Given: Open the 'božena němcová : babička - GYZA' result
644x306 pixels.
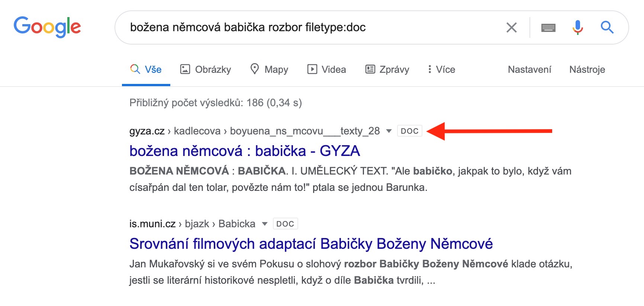Looking at the screenshot, I should [x=245, y=151].
